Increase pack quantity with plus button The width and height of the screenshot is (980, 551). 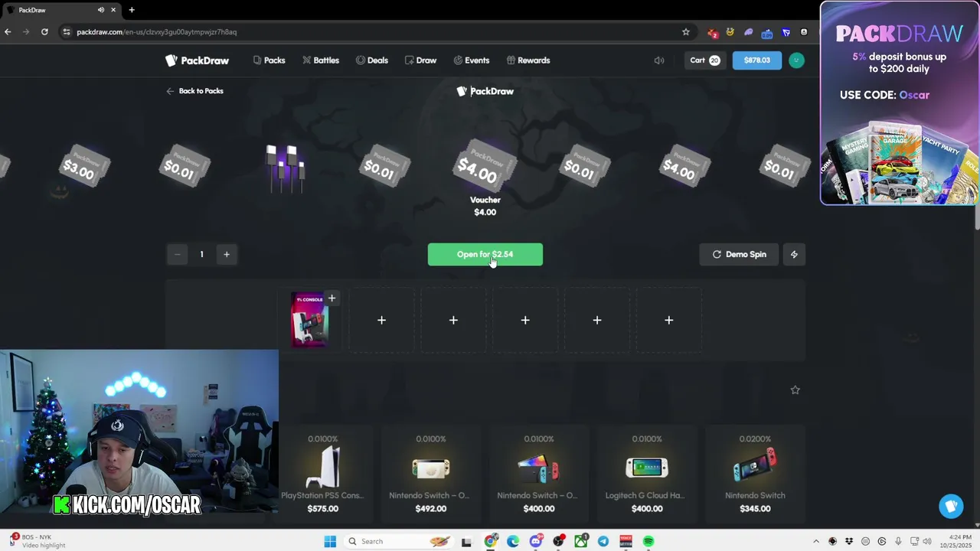pyautogui.click(x=227, y=254)
